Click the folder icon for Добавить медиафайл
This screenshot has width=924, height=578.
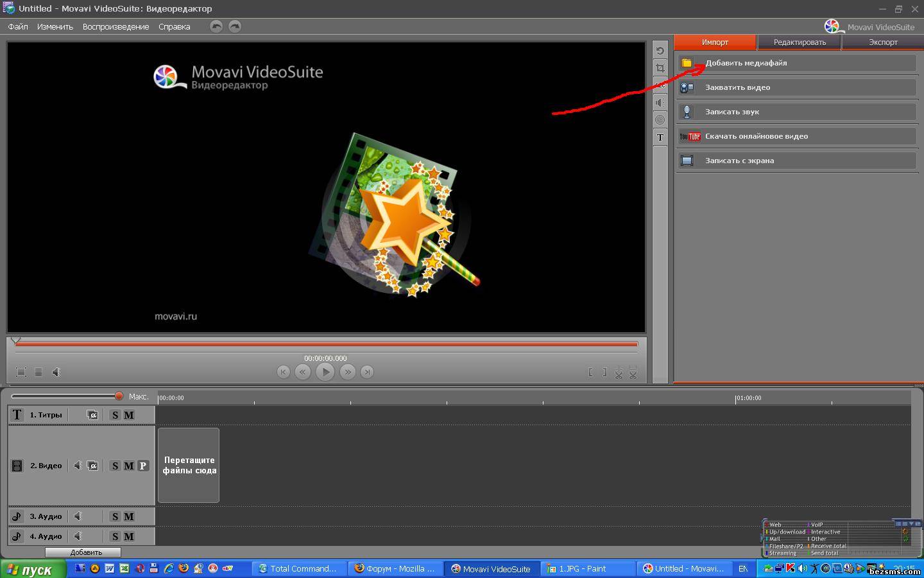pyautogui.click(x=687, y=63)
